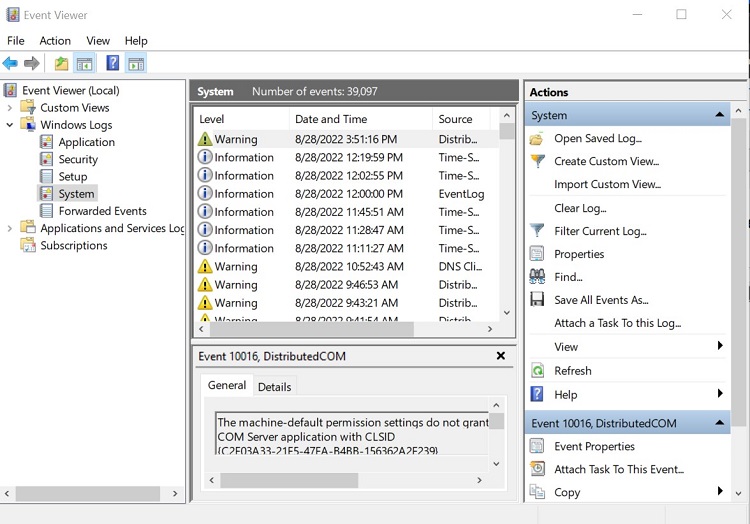Image resolution: width=750 pixels, height=524 pixels.
Task: Open the Action menu
Action: (x=55, y=41)
